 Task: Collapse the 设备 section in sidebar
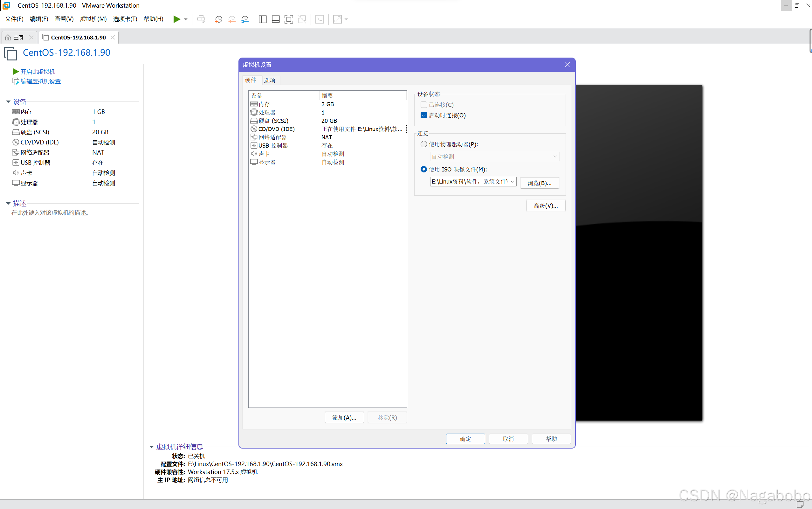pos(8,102)
